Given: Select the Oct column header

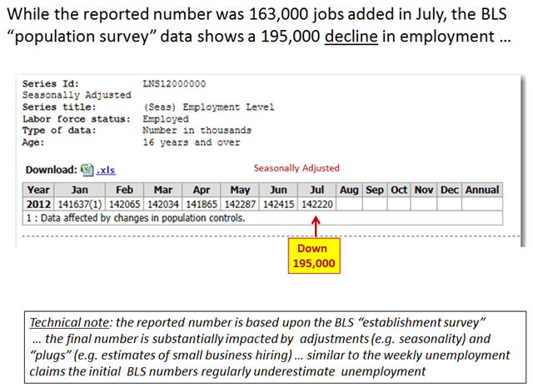Looking at the screenshot, I should pos(399,190).
